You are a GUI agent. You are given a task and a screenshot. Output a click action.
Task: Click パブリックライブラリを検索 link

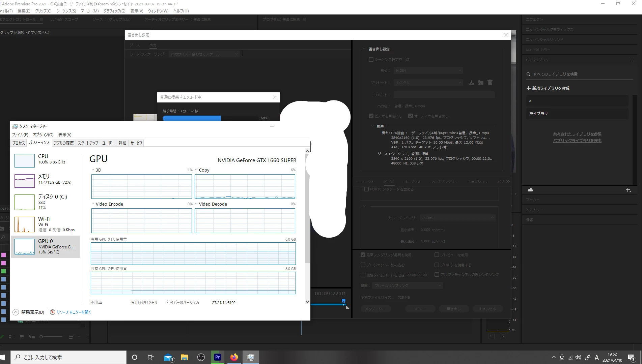click(577, 141)
